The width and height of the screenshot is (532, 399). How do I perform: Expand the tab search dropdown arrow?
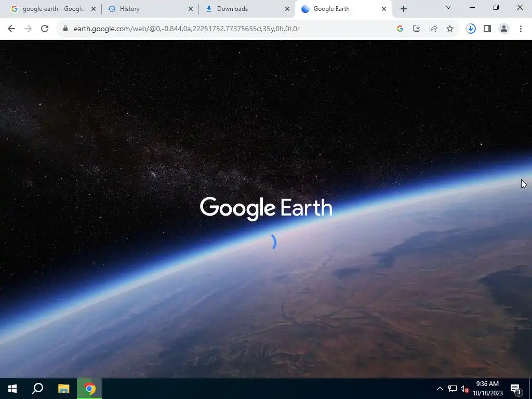[448, 7]
